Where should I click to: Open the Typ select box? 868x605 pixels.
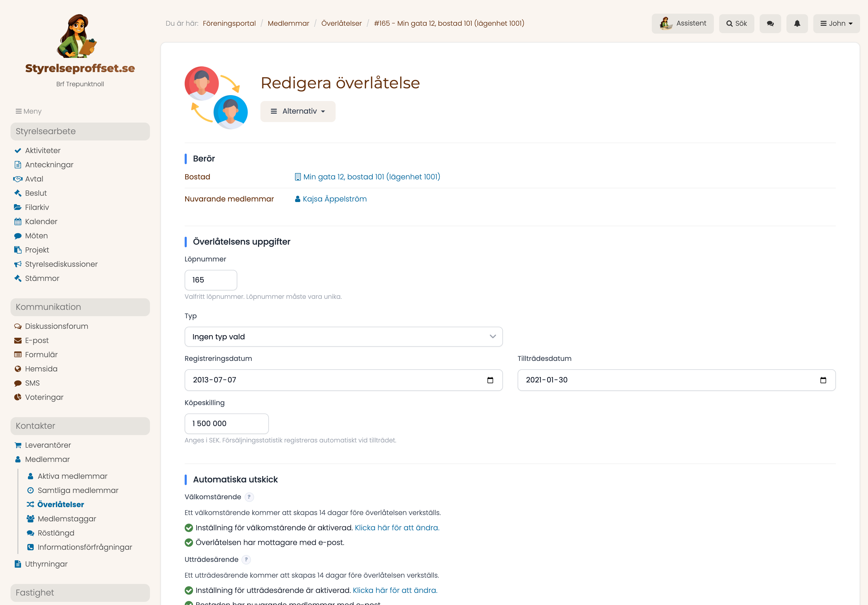click(343, 336)
